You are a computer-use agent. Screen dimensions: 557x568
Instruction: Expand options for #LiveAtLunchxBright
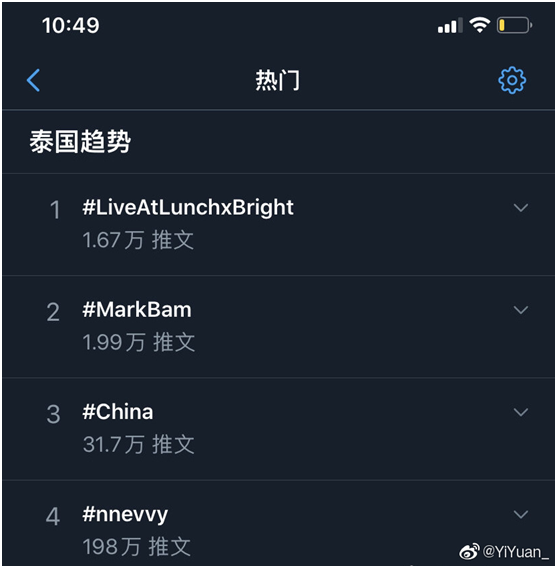(521, 208)
